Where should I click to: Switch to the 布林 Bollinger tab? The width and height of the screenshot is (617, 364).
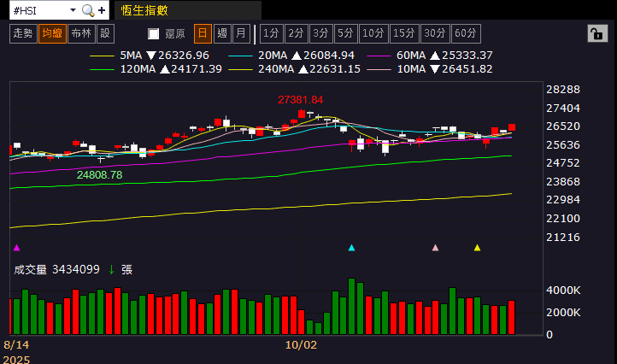click(81, 33)
